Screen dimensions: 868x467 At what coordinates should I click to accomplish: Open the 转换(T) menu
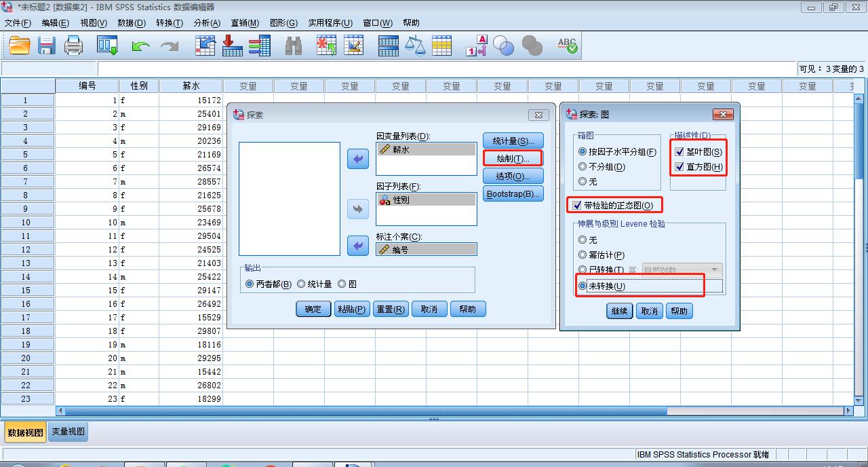(x=169, y=22)
